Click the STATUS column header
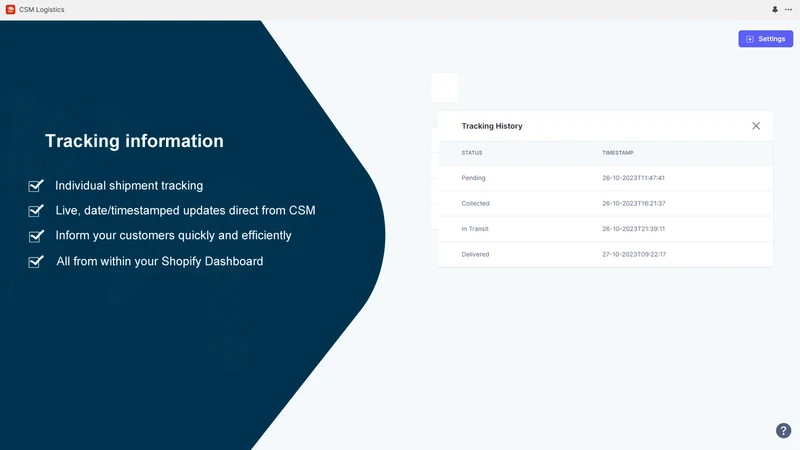The height and width of the screenshot is (450, 800). coord(471,153)
